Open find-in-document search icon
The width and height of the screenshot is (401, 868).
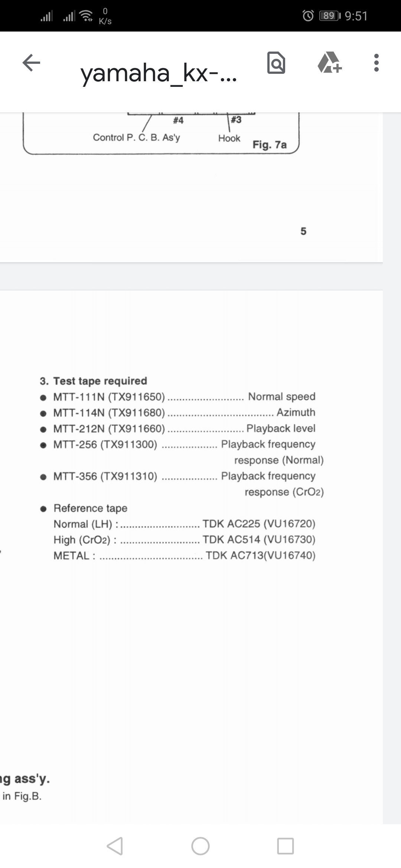(x=276, y=63)
